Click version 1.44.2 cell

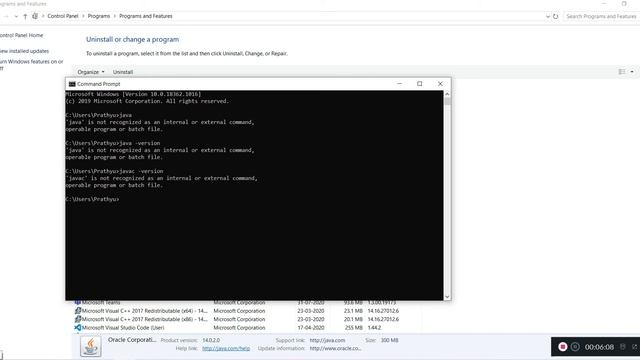pos(374,328)
